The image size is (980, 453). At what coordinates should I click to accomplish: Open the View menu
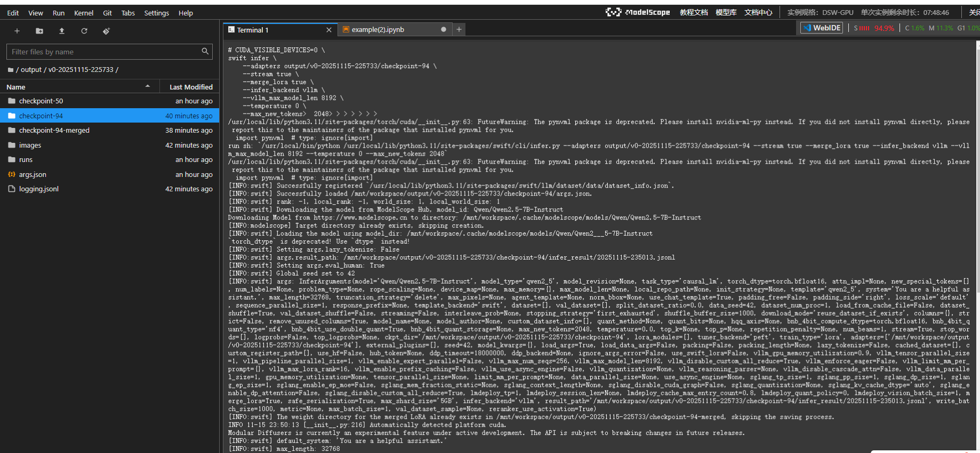click(x=36, y=13)
